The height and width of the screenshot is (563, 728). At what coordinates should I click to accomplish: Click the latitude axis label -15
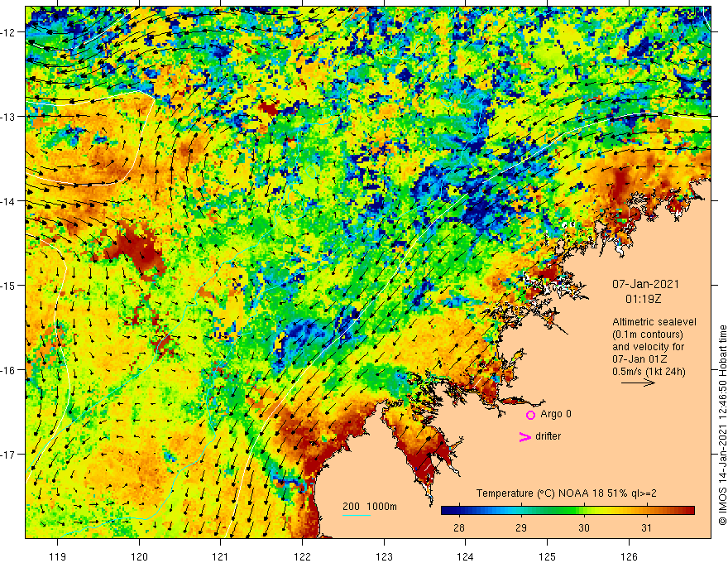8,285
